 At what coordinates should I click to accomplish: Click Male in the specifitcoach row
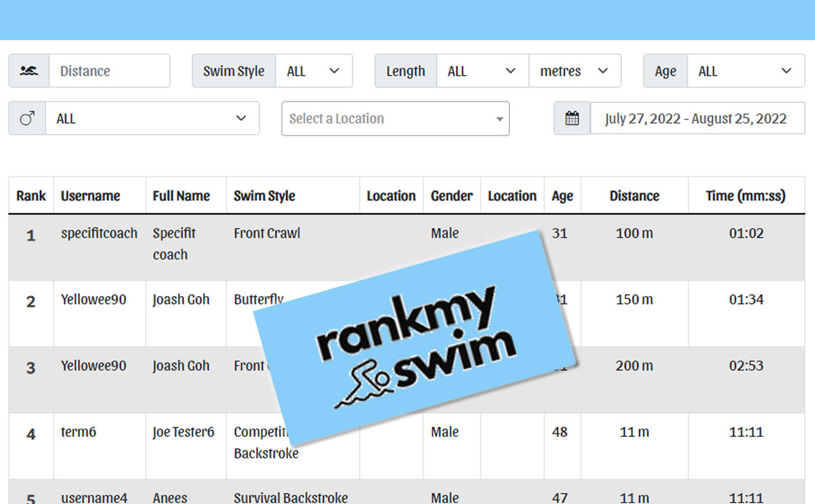(x=445, y=233)
